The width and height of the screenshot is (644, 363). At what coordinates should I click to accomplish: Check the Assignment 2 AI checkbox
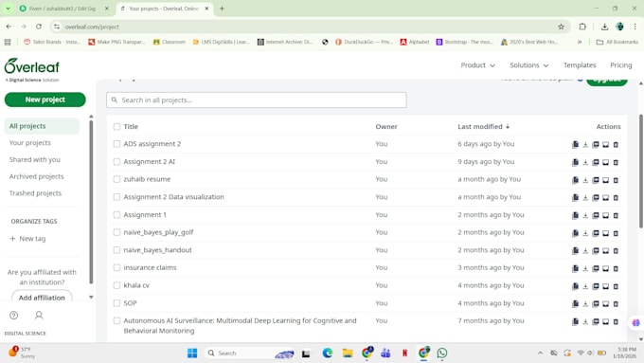(116, 161)
